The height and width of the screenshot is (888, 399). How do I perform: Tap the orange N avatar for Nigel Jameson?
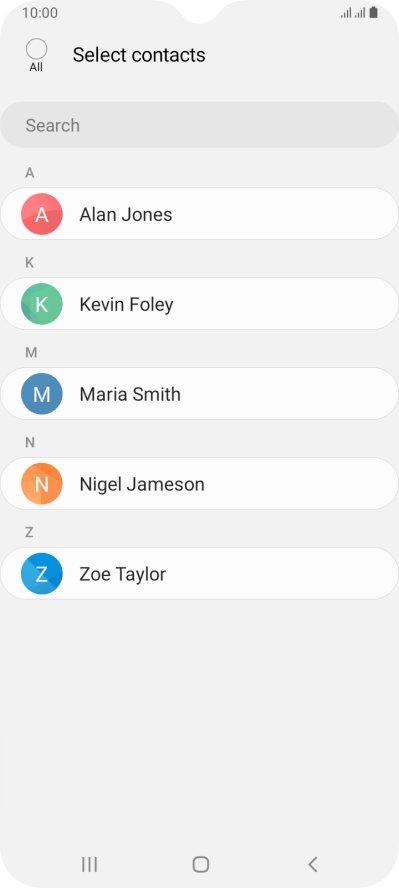click(x=41, y=484)
